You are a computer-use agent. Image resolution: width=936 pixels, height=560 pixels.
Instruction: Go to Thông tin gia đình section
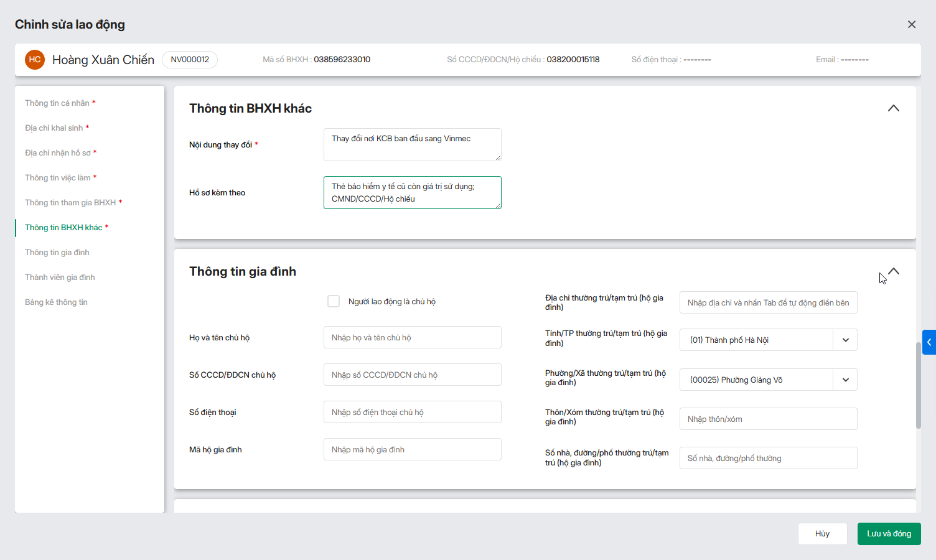pos(57,253)
